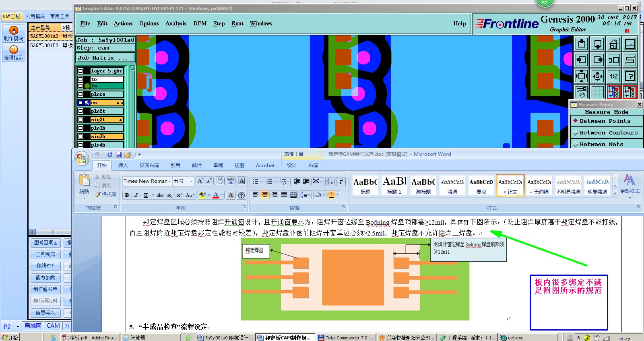The width and height of the screenshot is (644, 341).
Task: Click the 1:2 scale icon
Action: tap(614, 76)
